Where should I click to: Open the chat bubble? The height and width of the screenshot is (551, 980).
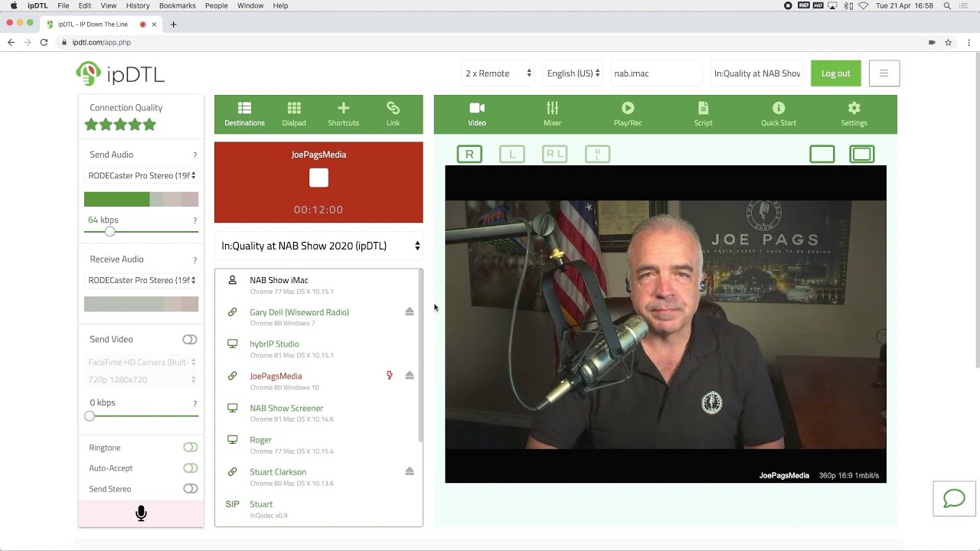[x=954, y=499]
